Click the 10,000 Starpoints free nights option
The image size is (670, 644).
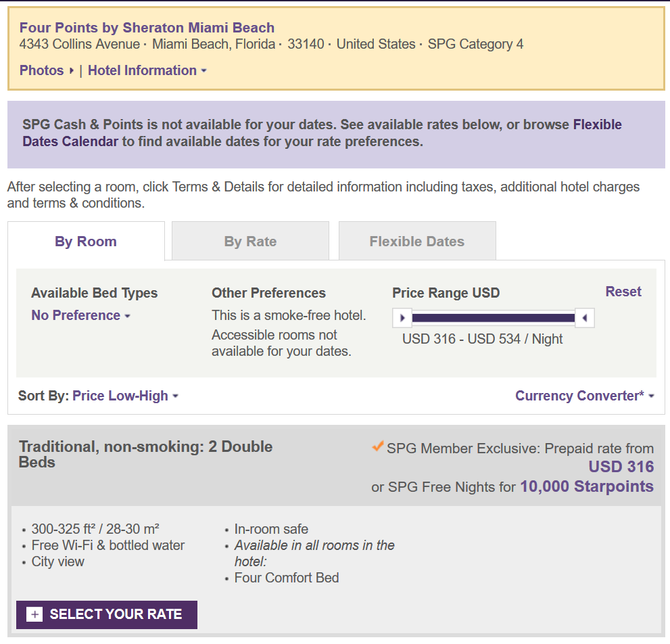586,486
